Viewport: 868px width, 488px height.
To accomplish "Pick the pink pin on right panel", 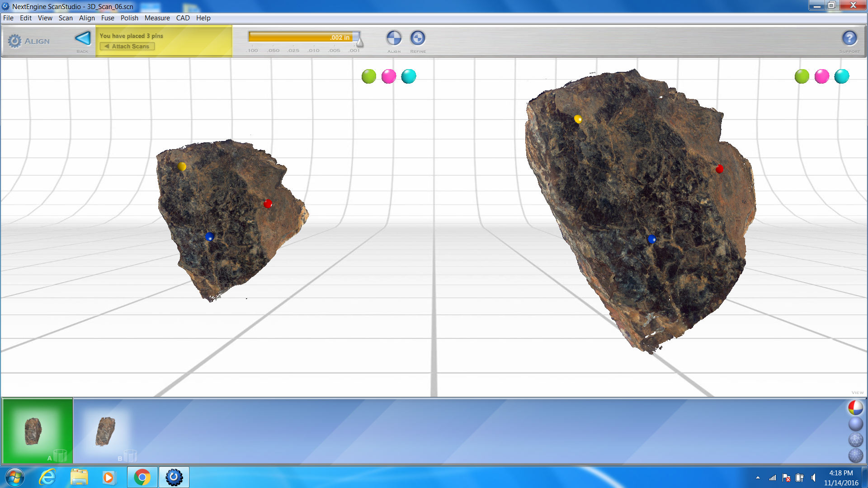I will click(x=821, y=76).
